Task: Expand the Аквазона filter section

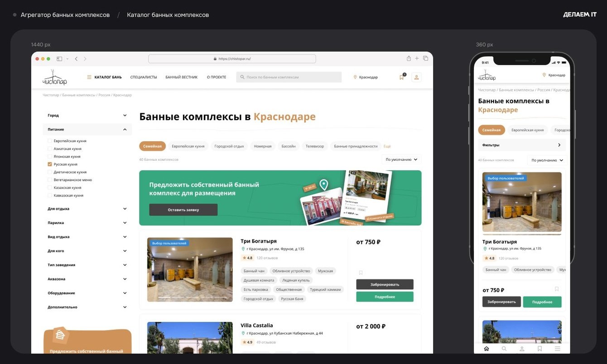Action: tap(87, 279)
